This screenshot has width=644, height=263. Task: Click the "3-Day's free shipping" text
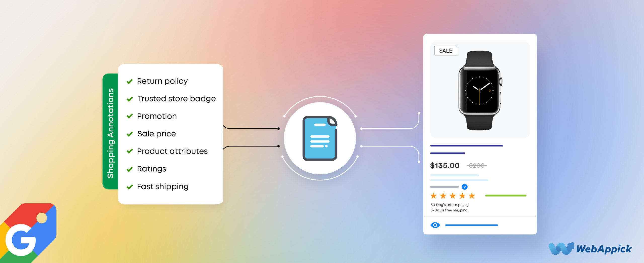tap(449, 210)
